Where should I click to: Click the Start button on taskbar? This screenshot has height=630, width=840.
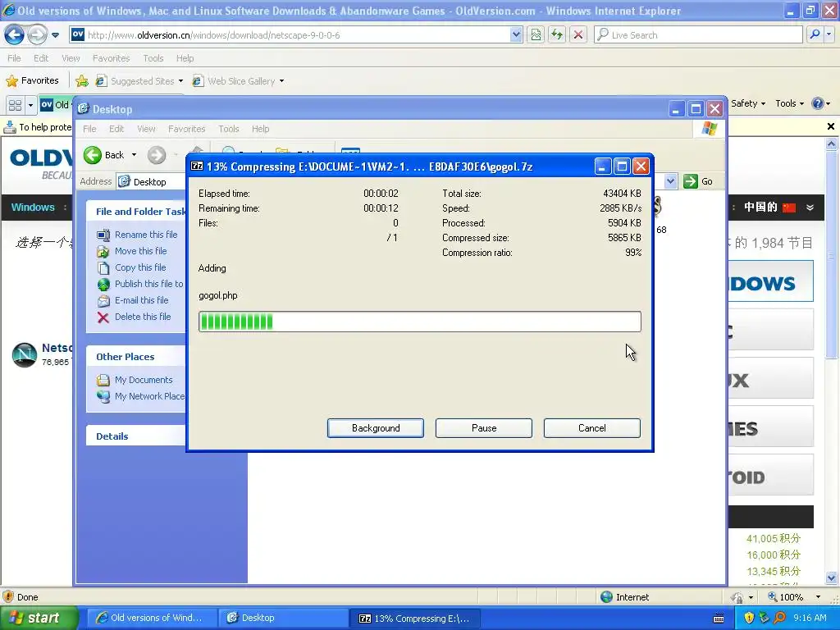[x=39, y=619]
